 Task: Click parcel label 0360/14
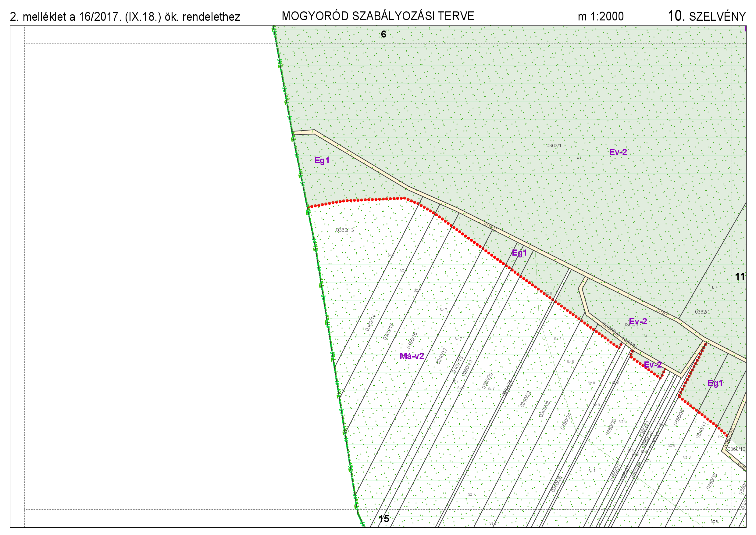[371, 323]
